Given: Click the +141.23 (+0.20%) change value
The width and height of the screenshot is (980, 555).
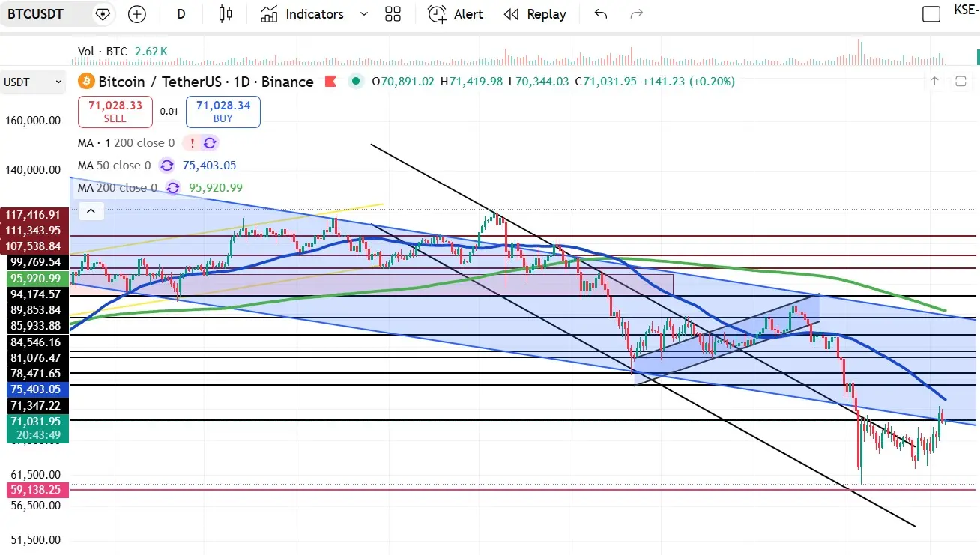Looking at the screenshot, I should [x=689, y=82].
